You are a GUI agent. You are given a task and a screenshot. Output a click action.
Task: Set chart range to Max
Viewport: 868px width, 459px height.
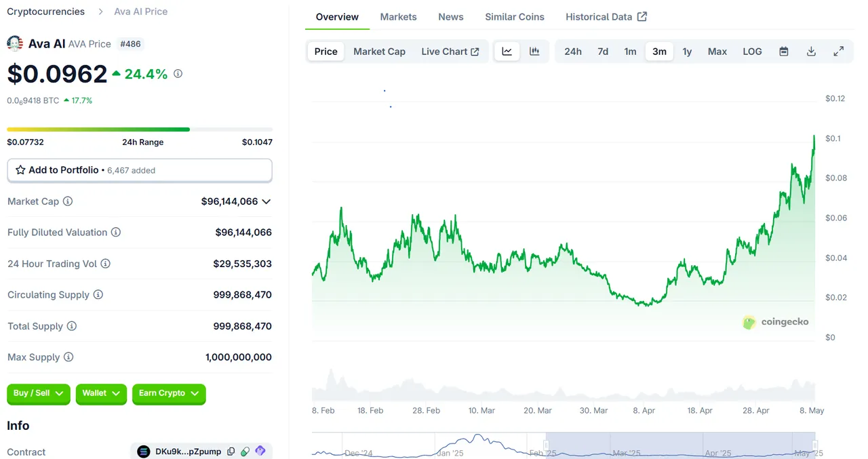[717, 52]
